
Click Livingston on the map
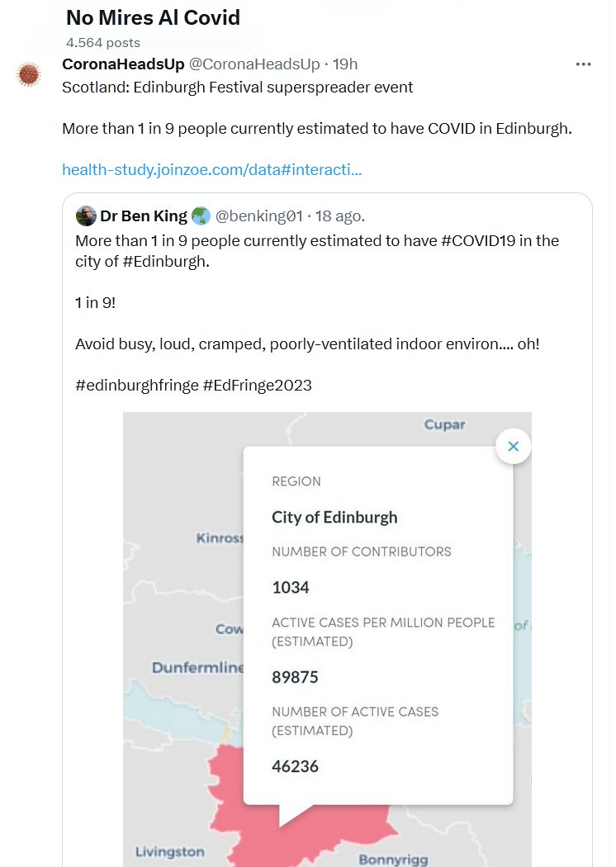point(169,851)
